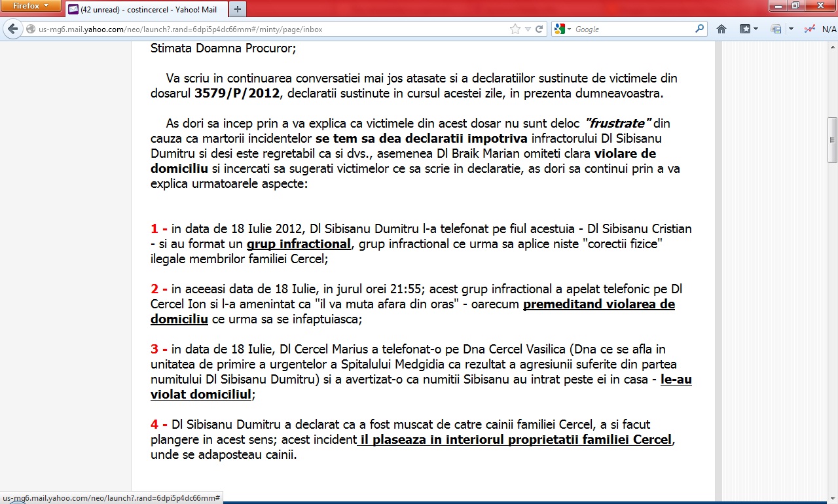Viewport: 838px width, 504px height.
Task: Click the Yahoo Mail tab favicon
Action: pyautogui.click(x=72, y=9)
